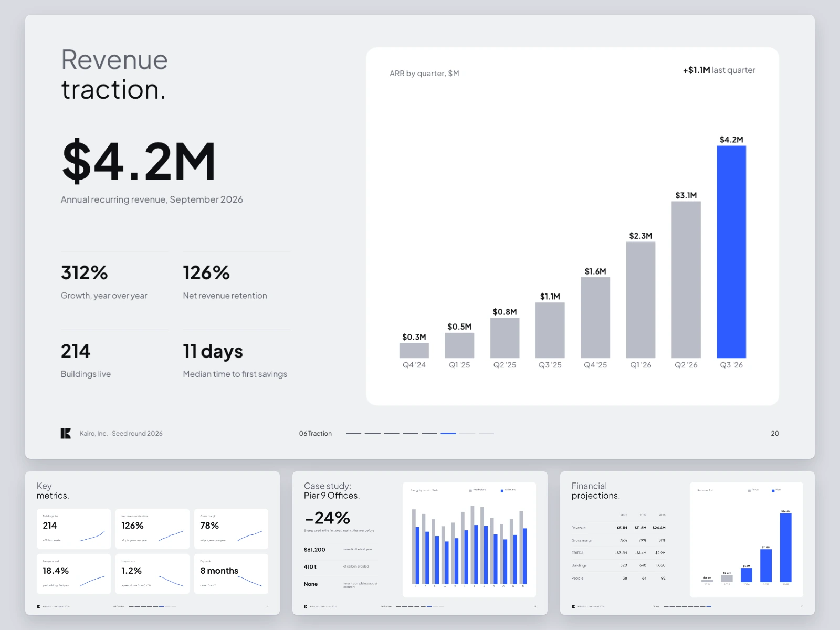The image size is (840, 630).
Task: Click the blue legend swatch in Case study chart
Action: [502, 491]
